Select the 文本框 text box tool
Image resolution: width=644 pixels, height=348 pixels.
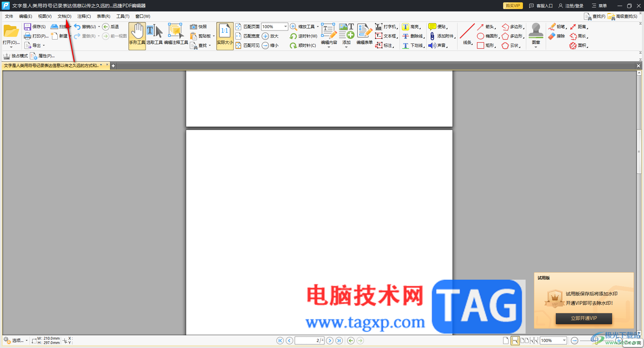[x=386, y=36]
